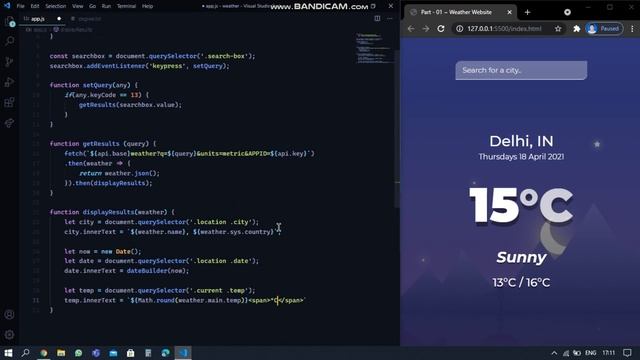Open the Chrome three-dot menu

(632, 29)
